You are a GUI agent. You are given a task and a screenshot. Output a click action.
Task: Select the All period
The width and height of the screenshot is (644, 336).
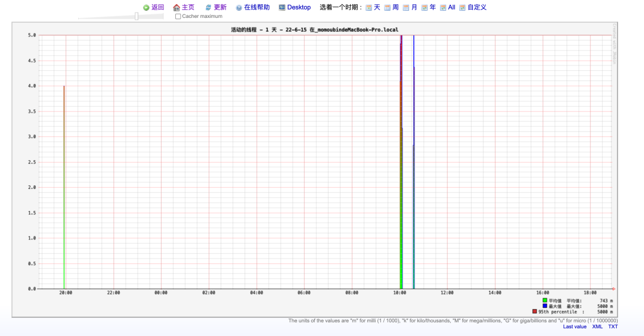[452, 7]
